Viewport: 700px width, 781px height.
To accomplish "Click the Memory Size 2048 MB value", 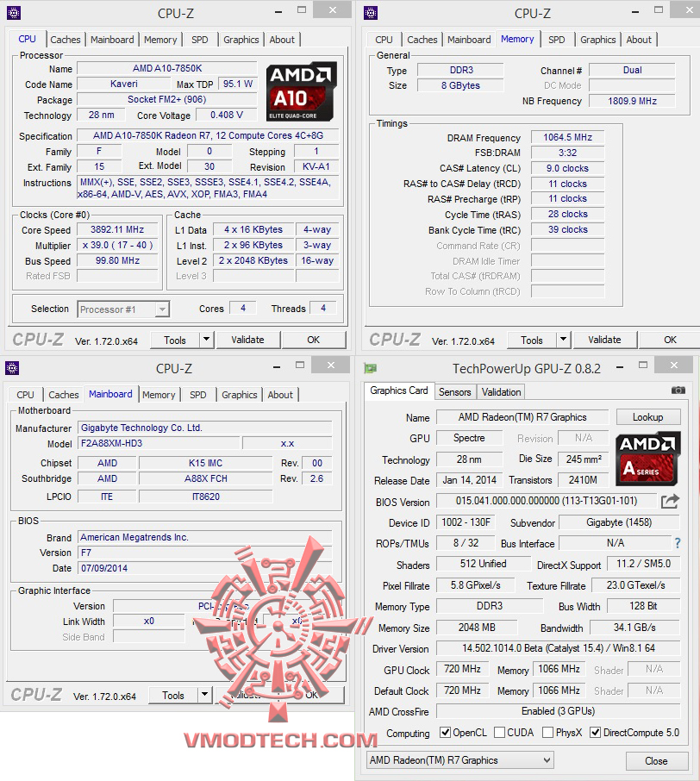I will tap(477, 627).
